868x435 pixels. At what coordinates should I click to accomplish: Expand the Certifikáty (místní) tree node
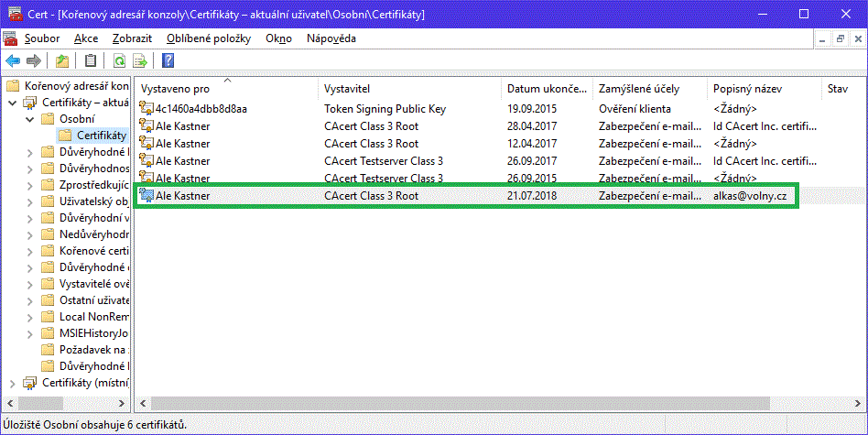pyautogui.click(x=12, y=383)
